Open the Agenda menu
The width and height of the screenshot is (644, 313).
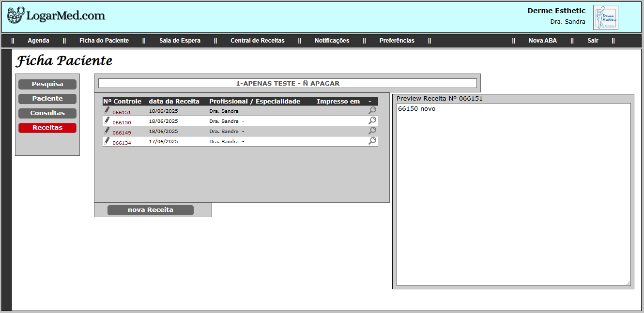click(38, 41)
